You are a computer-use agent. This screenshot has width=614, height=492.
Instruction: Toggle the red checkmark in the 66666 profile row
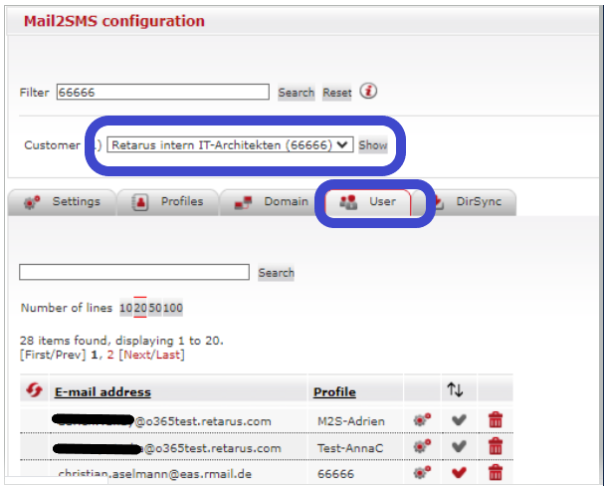459,473
